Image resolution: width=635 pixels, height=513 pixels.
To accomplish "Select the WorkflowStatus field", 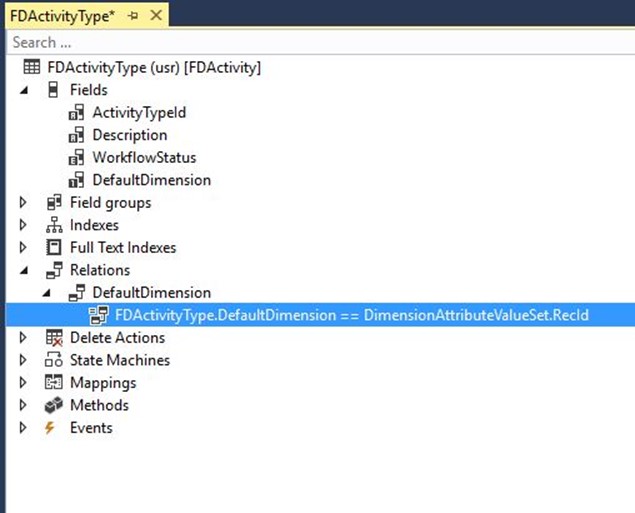I will click(145, 158).
